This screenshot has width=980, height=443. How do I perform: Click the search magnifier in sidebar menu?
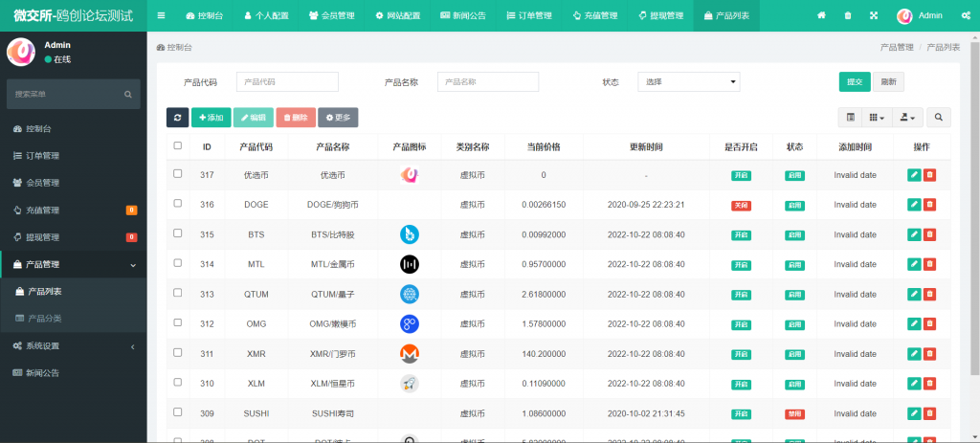click(128, 95)
